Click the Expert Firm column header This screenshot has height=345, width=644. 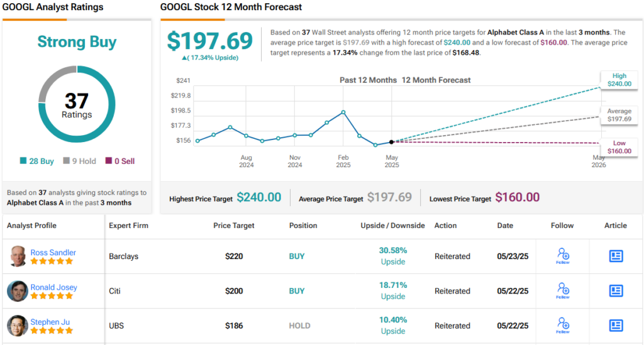click(x=128, y=226)
